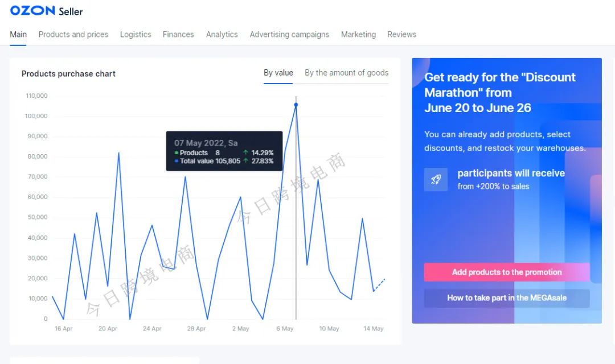Click the OZON Seller logo
This screenshot has height=364, width=615.
point(46,11)
